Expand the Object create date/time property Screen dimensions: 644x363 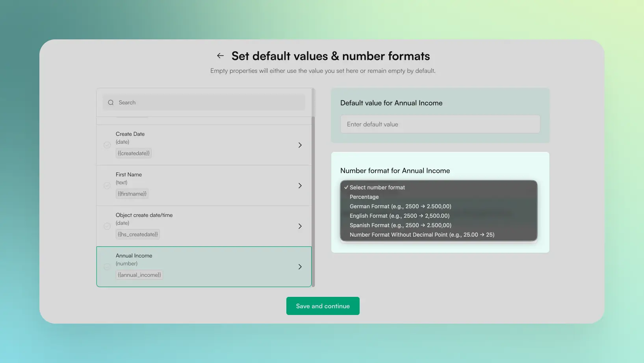(x=300, y=226)
